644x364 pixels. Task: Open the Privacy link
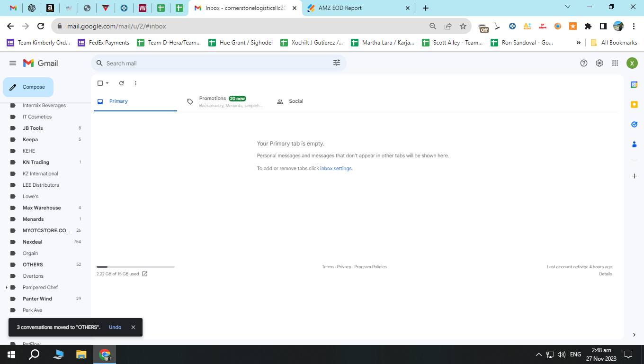[344, 267]
